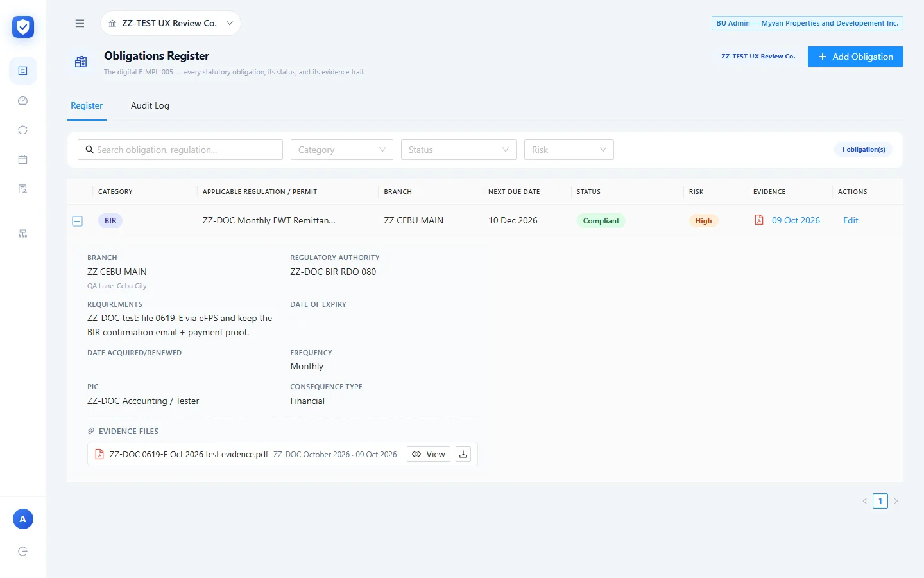Click the Add Obligation button
Viewport: 924px width, 578px height.
click(855, 57)
